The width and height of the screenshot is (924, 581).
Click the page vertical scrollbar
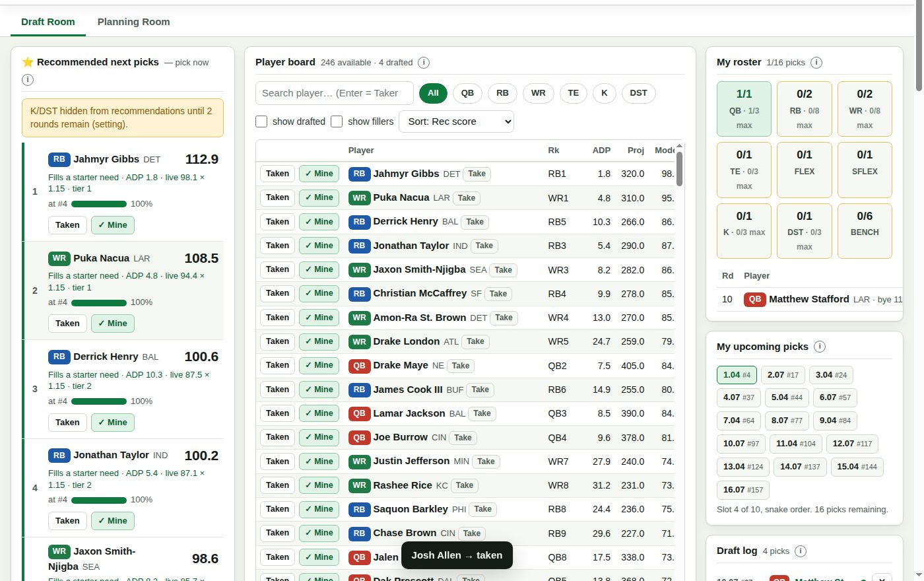919,46
